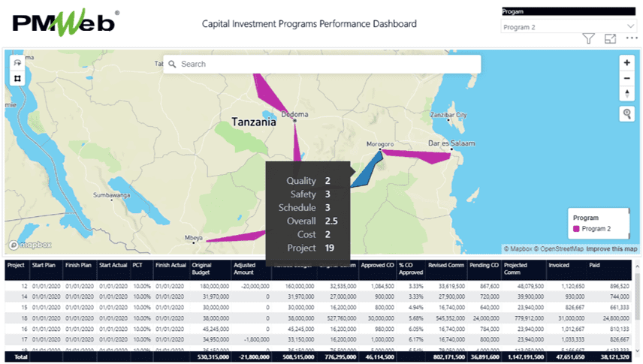This screenshot has height=364, width=643.
Task: Open the more options ellipsis menu
Action: pos(631,38)
